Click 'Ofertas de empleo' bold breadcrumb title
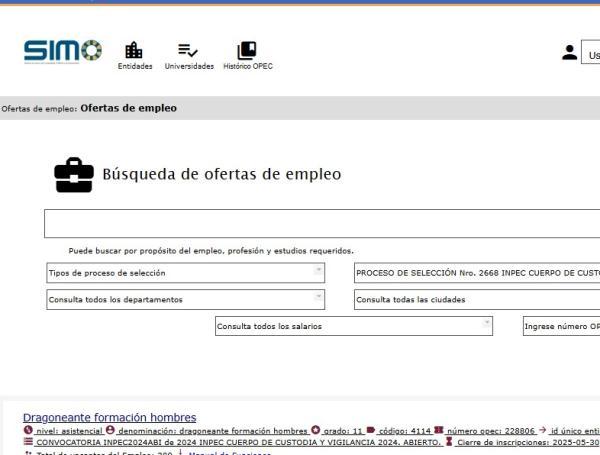Viewport: 600px width, 455px height. pos(129,108)
